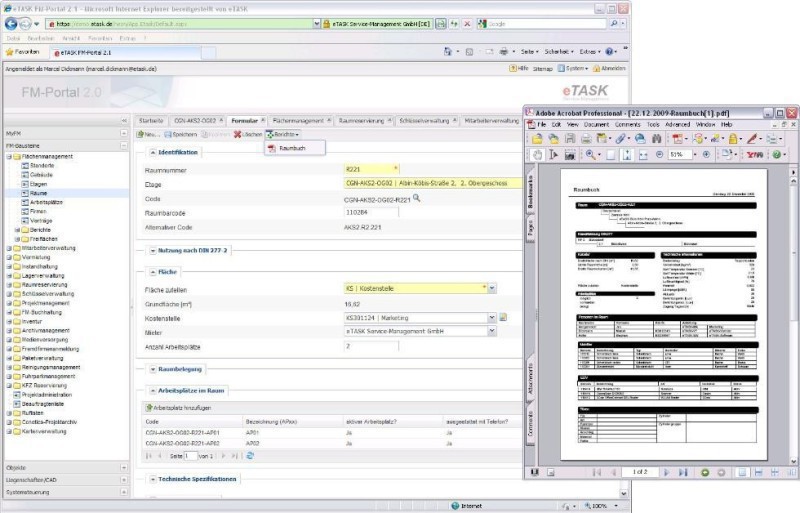Switch to the Startseite tab
This screenshot has width=800, height=513.
point(151,121)
